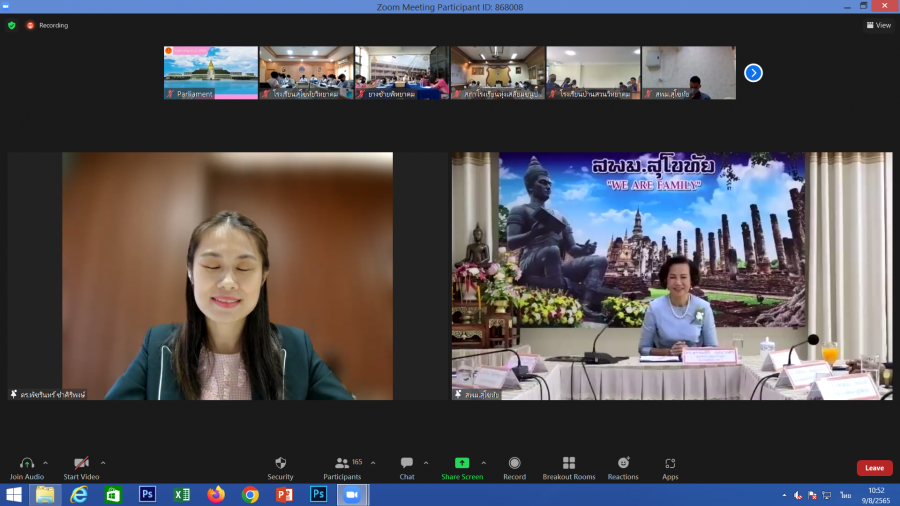Expand audio options arrow beside Join Audio
The width and height of the screenshot is (900, 506).
(48, 463)
